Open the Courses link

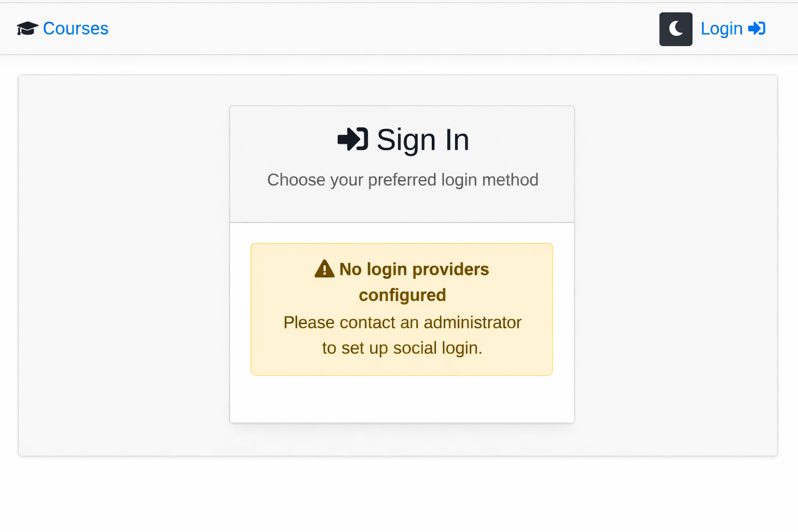click(x=75, y=29)
